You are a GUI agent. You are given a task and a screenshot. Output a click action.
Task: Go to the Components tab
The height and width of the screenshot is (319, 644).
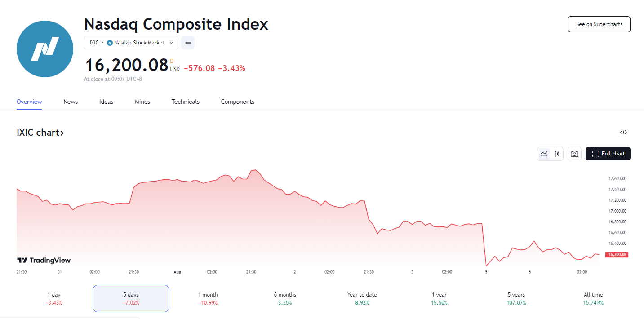pyautogui.click(x=238, y=102)
